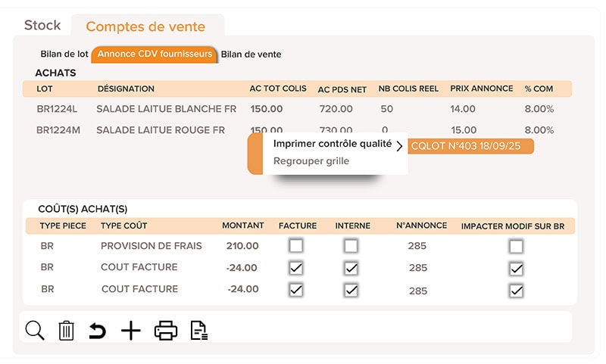This screenshot has width=606, height=364.
Task: Uncheck FACTURE on first COUT FACTURE row
Action: (x=296, y=268)
